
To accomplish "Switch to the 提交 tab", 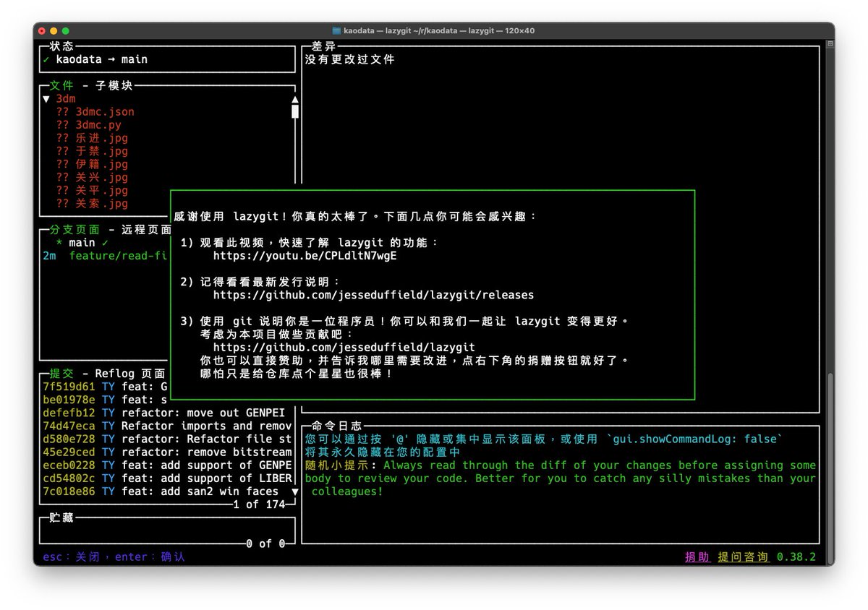I will (61, 374).
